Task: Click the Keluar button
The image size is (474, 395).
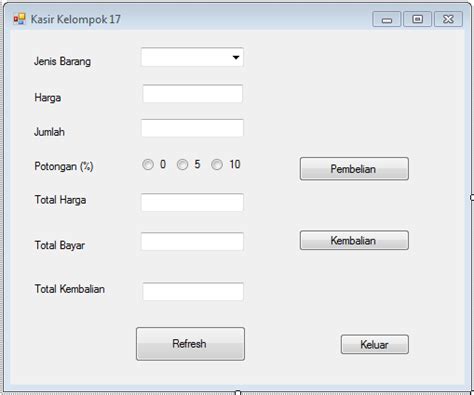Action: click(375, 344)
